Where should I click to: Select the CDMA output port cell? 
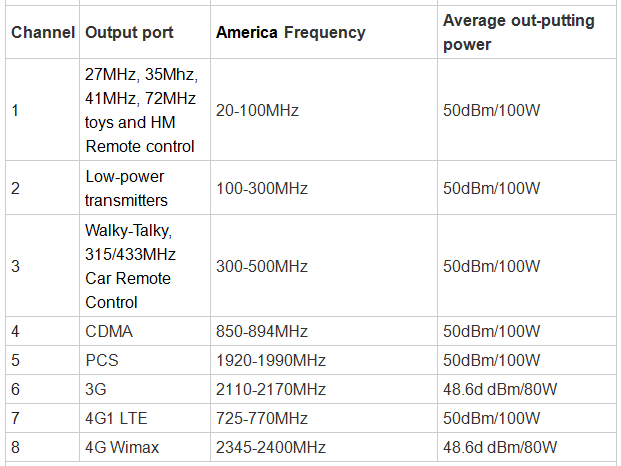click(x=109, y=331)
